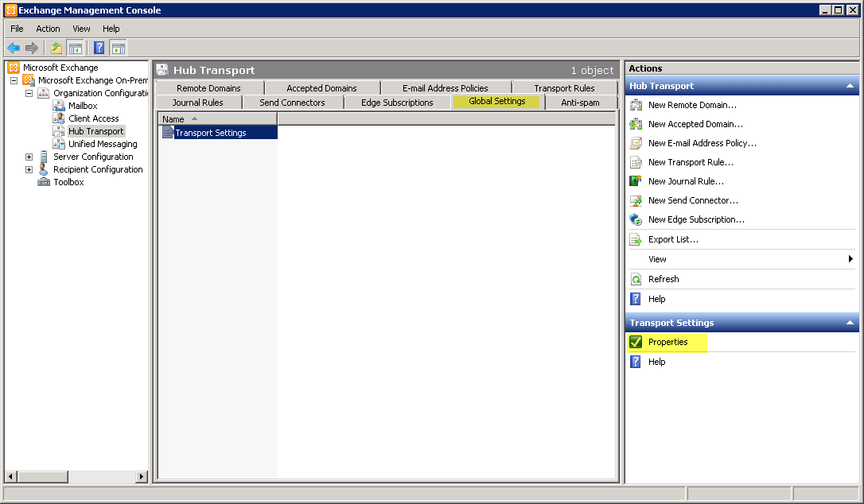Screen dimensions: 864x504
Task: Expand the Server Configuration tree node
Action: pyautogui.click(x=29, y=157)
